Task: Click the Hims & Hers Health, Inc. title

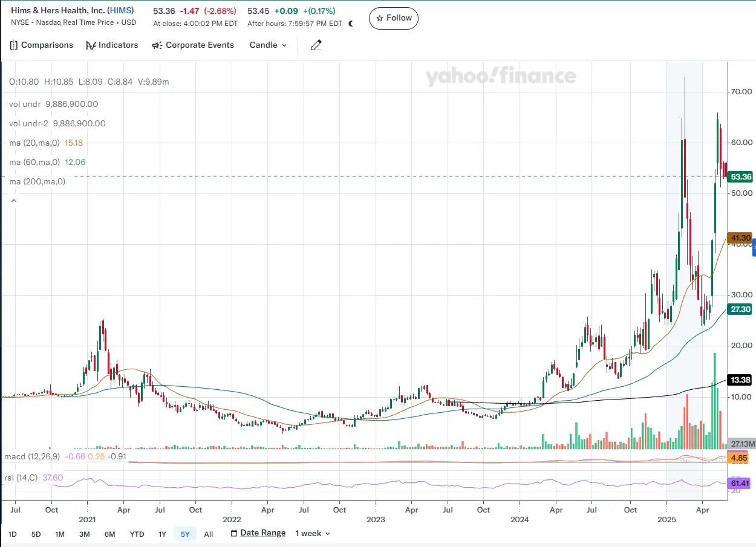Action: (58, 11)
